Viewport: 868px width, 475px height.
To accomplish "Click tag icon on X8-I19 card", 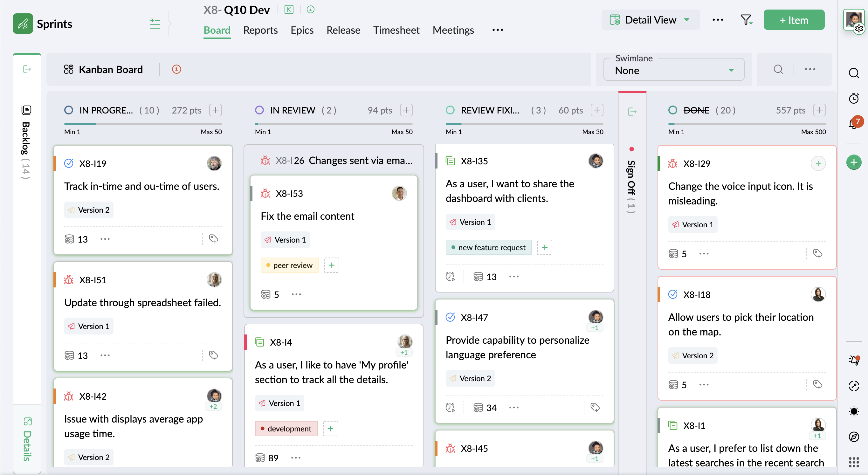I will tap(213, 239).
